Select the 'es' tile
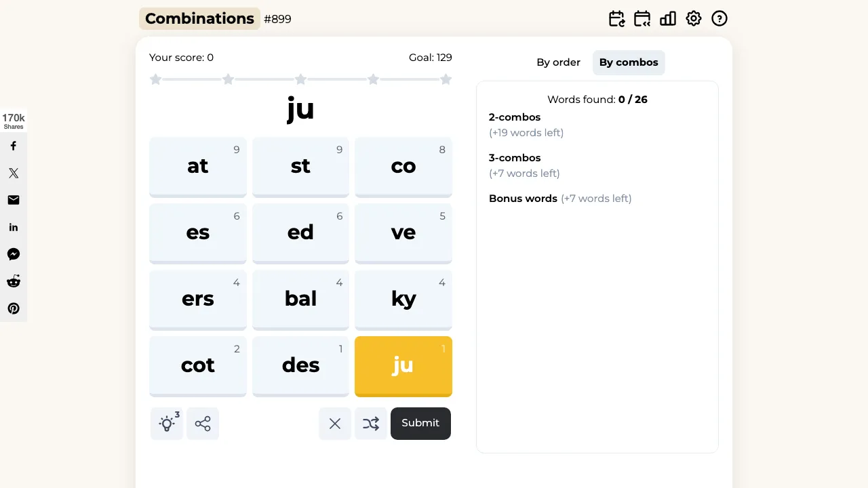The image size is (868, 488). point(198,234)
